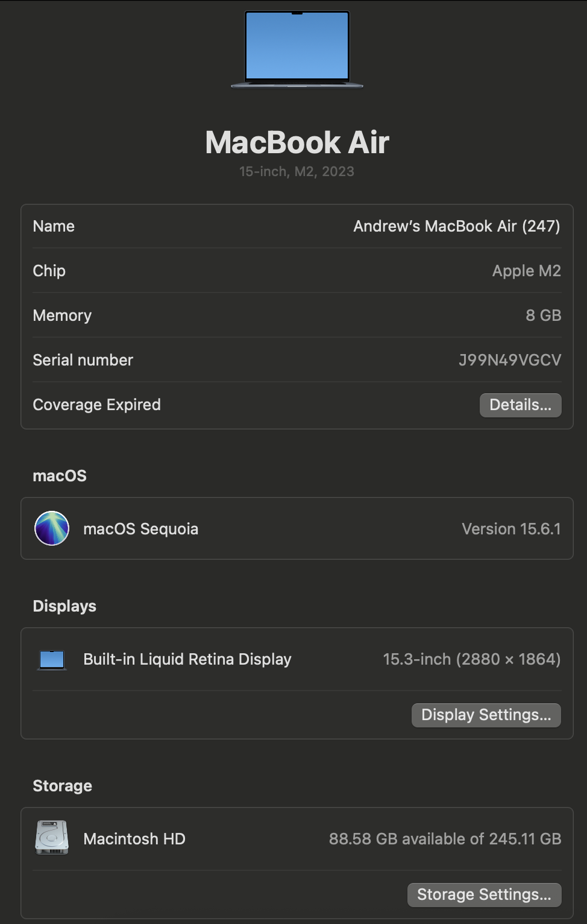Click the built-in display laptop icon
The image size is (587, 924).
[x=52, y=660]
